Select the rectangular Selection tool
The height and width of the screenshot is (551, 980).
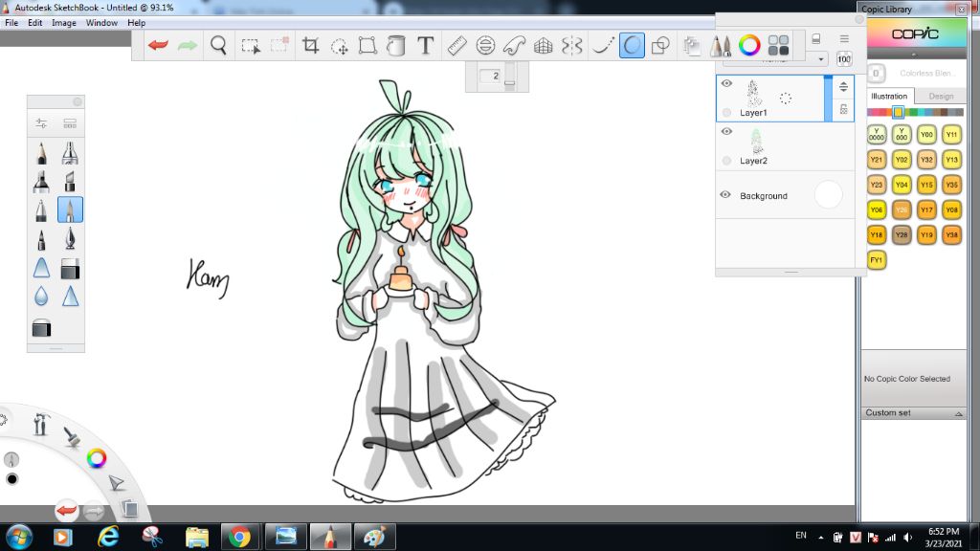tap(251, 46)
